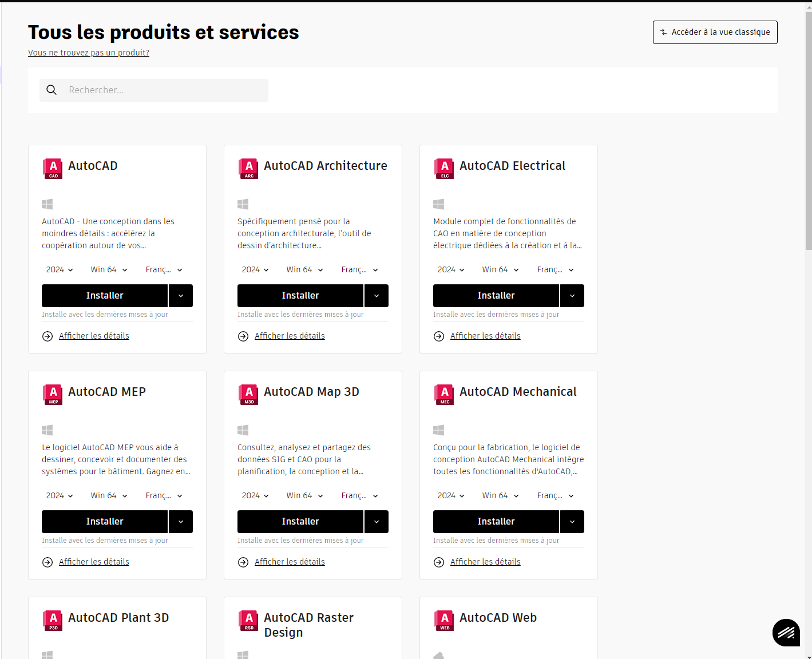812x659 pixels.
Task: Show details link for AutoCAD MEP
Action: click(x=94, y=562)
